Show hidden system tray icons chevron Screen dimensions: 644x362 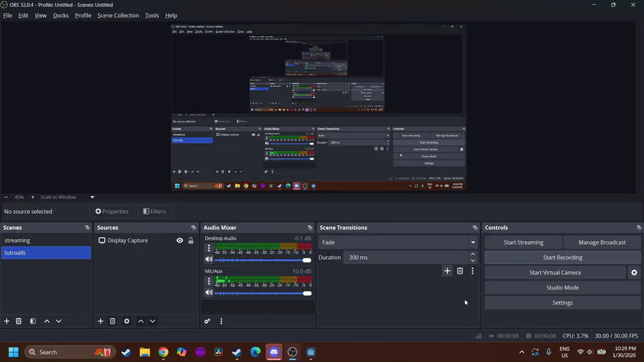[x=522, y=352]
